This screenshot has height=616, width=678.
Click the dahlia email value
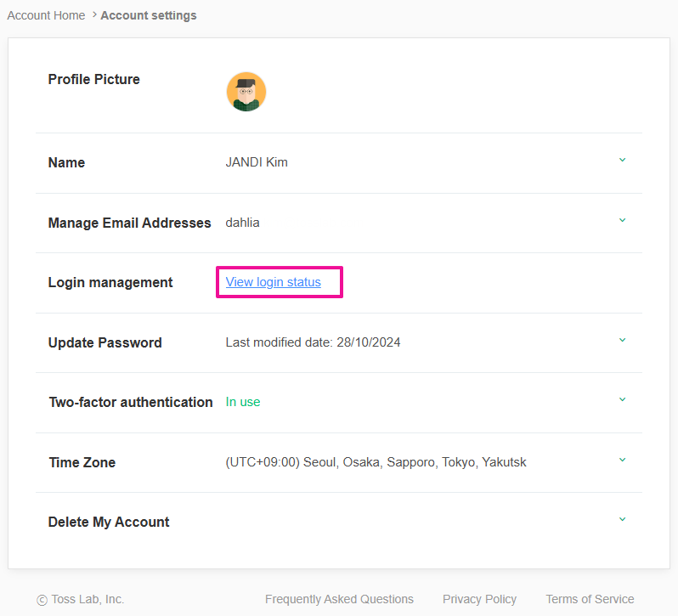click(x=243, y=223)
